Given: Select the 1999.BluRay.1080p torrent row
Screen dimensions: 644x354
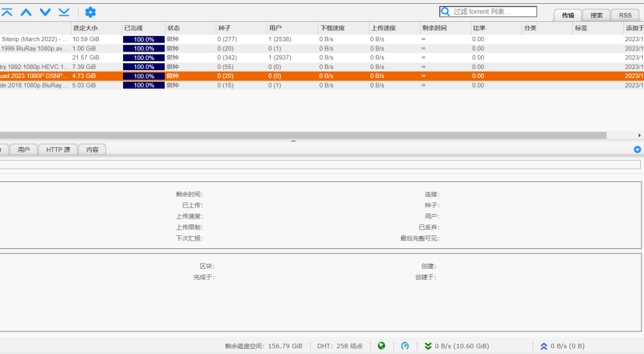Looking at the screenshot, I should [x=322, y=48].
